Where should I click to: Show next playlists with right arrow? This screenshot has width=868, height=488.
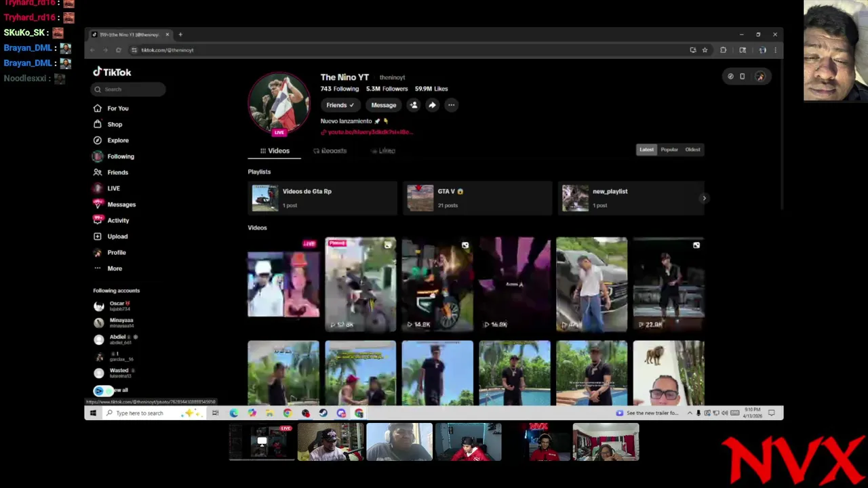coord(704,199)
